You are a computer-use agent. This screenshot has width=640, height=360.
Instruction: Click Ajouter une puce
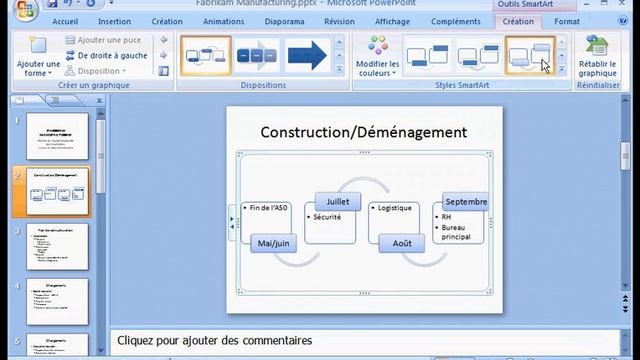click(x=103, y=40)
